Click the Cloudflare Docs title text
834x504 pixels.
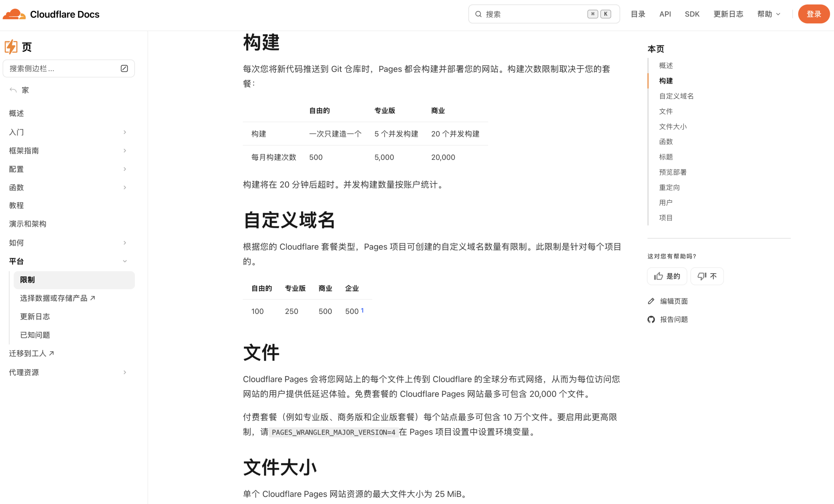(65, 14)
